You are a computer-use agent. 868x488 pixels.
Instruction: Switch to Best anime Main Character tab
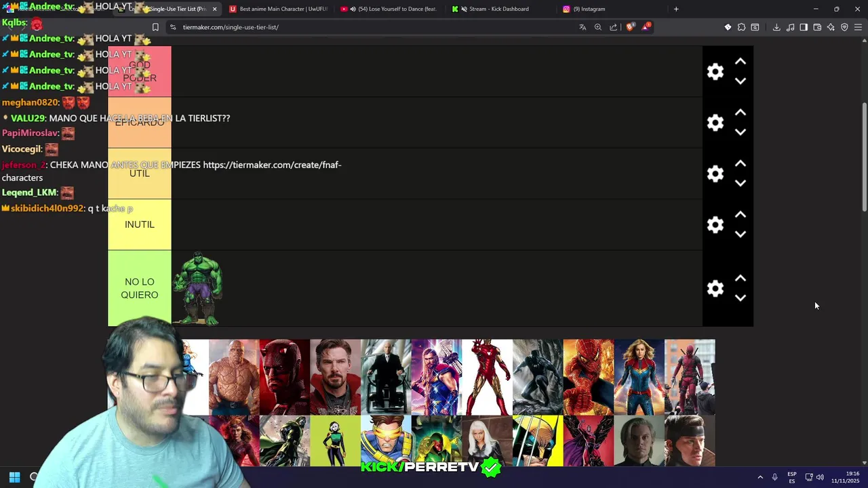point(278,9)
